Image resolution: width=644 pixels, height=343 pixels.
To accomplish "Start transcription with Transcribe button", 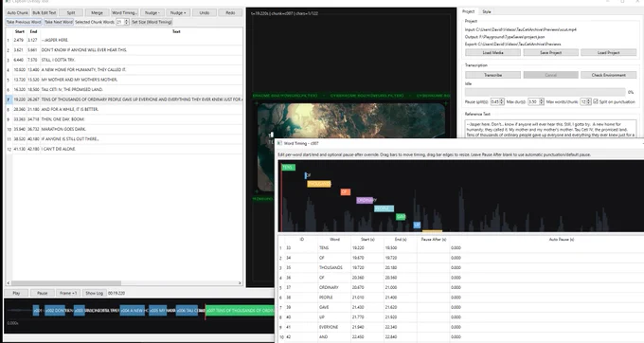I will [x=492, y=75].
